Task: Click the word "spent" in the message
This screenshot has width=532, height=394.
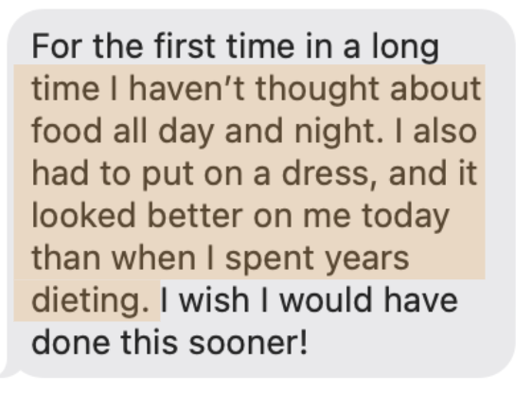Action: point(271,260)
